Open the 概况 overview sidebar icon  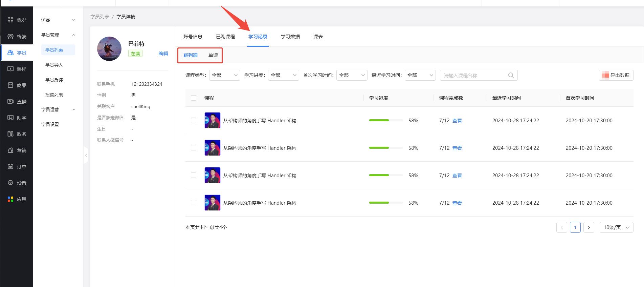click(10, 20)
